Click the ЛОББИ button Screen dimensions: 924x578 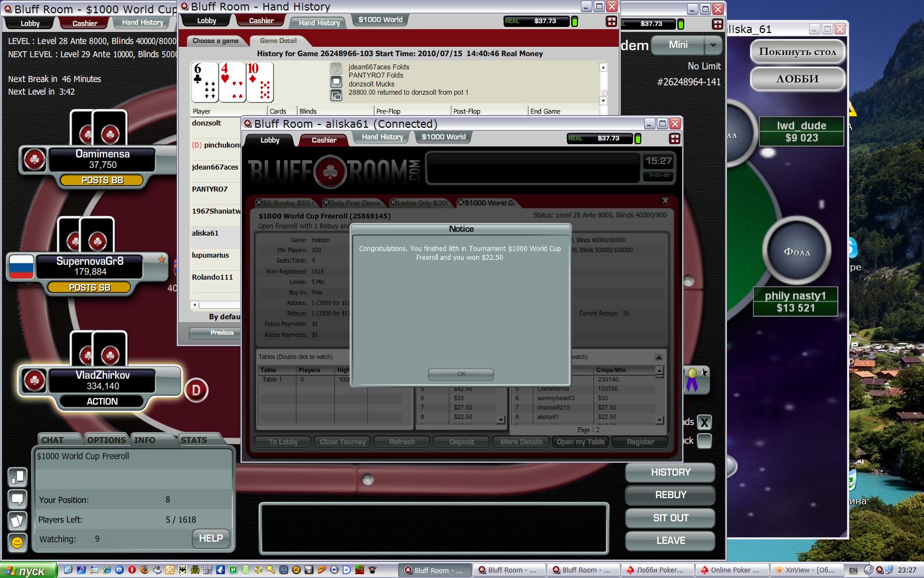coord(798,79)
